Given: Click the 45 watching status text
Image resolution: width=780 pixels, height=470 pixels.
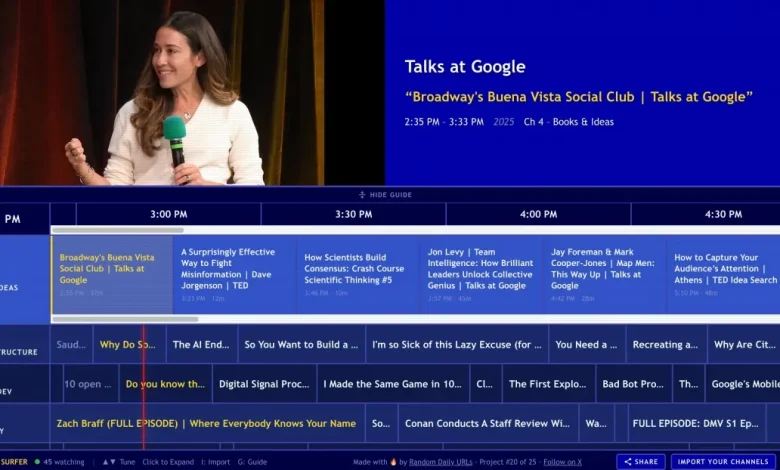Looking at the screenshot, I should pyautogui.click(x=64, y=462).
